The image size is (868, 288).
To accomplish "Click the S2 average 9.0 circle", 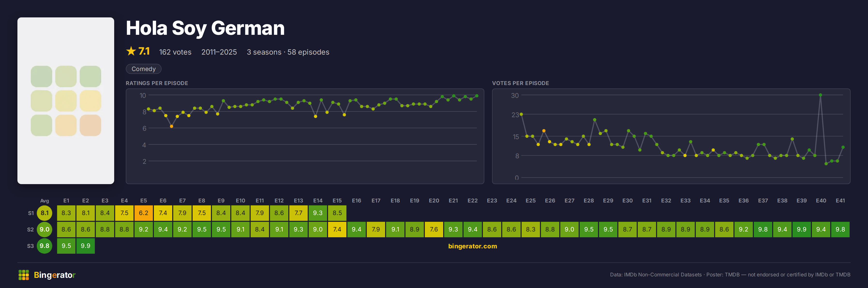I will pyautogui.click(x=45, y=230).
